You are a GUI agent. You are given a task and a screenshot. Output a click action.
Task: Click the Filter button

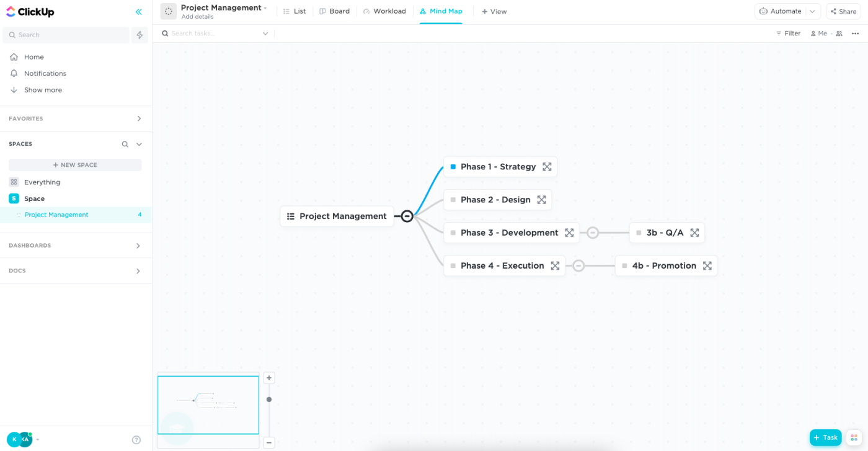click(x=788, y=33)
